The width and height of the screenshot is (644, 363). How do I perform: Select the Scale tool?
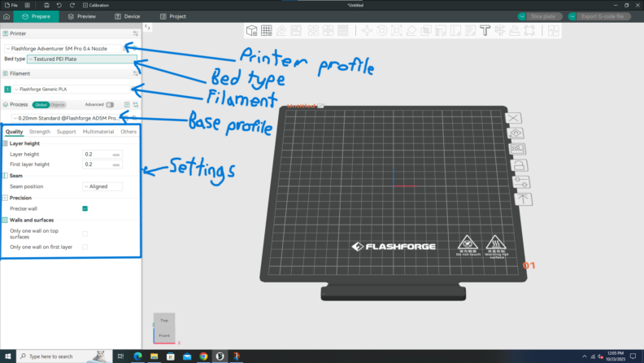point(396,30)
